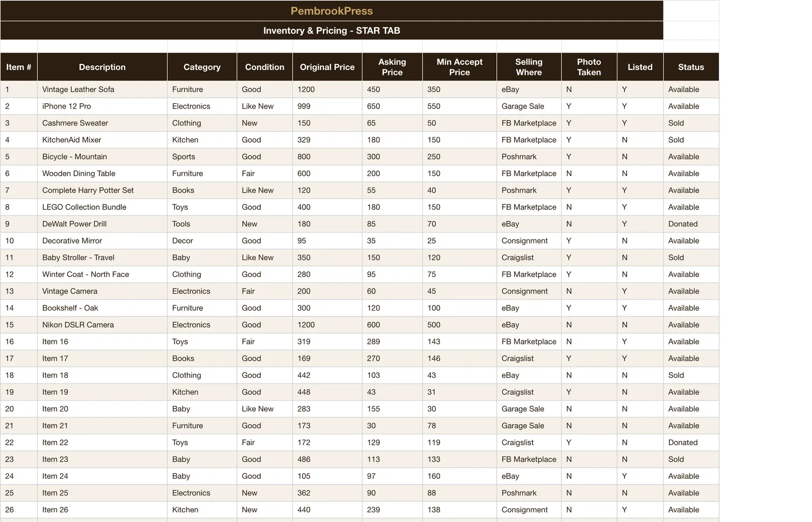Select the DeWalt Power Drill cell
812x522 pixels.
point(102,224)
